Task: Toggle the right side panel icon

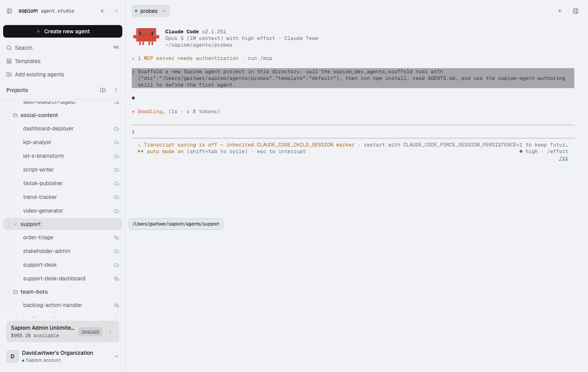Action: coord(575,11)
